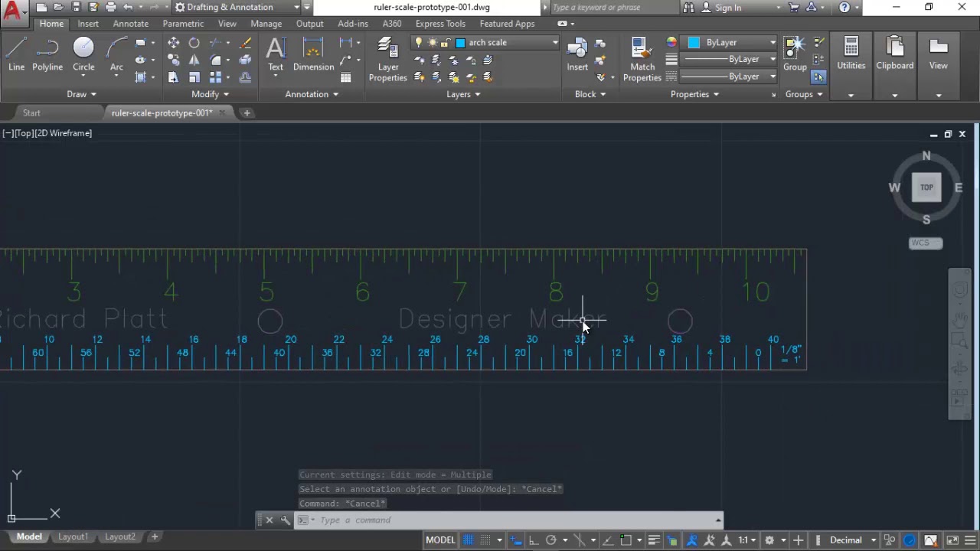
Task: Click the Group objects tool
Action: pyautogui.click(x=795, y=55)
